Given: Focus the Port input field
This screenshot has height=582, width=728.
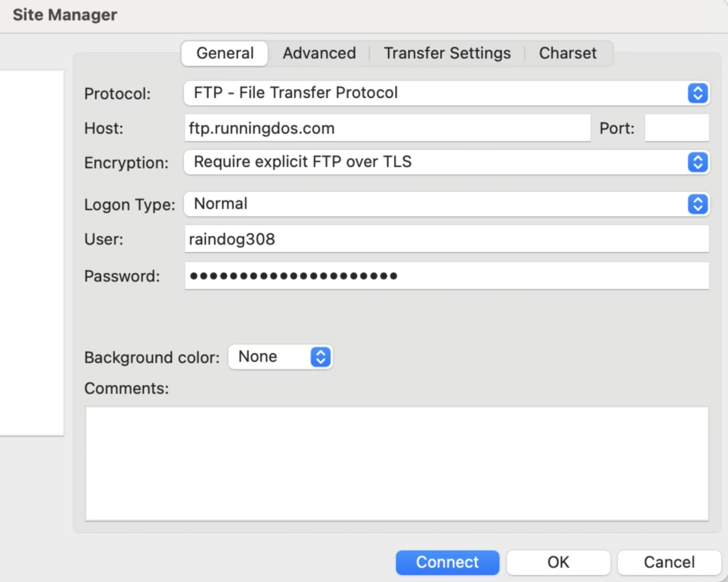Looking at the screenshot, I should tap(677, 128).
